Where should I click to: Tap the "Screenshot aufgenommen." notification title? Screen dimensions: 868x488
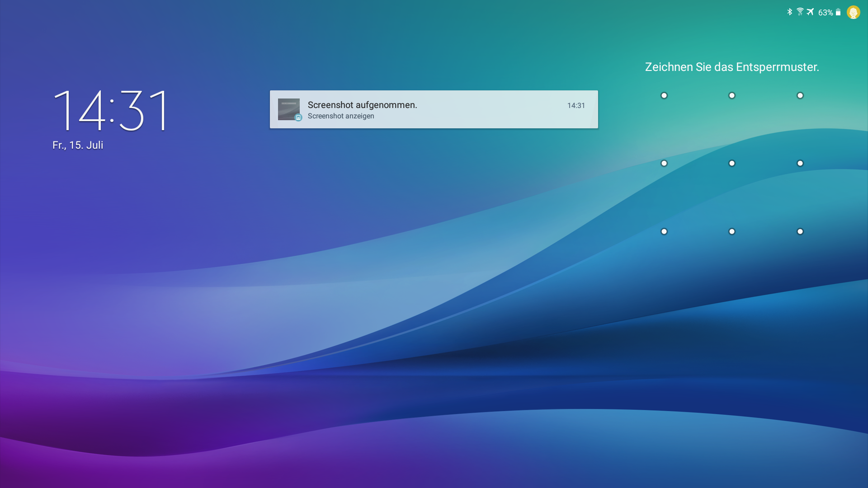point(362,105)
